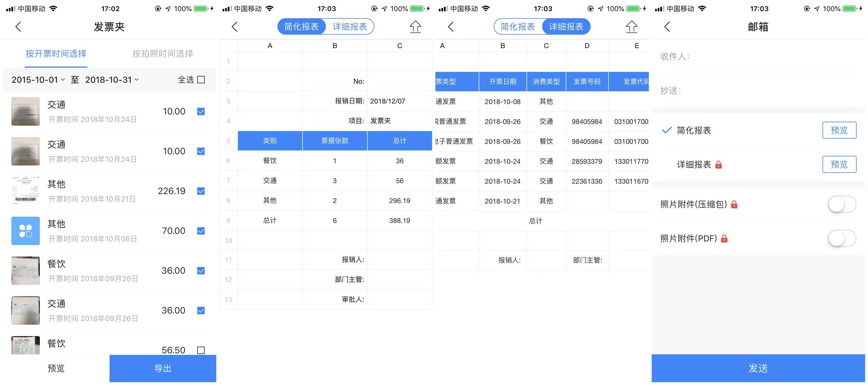Tap the lock icon beside 照片附件(PDF)
Screen dimensions: 868x385
pyautogui.click(x=724, y=239)
